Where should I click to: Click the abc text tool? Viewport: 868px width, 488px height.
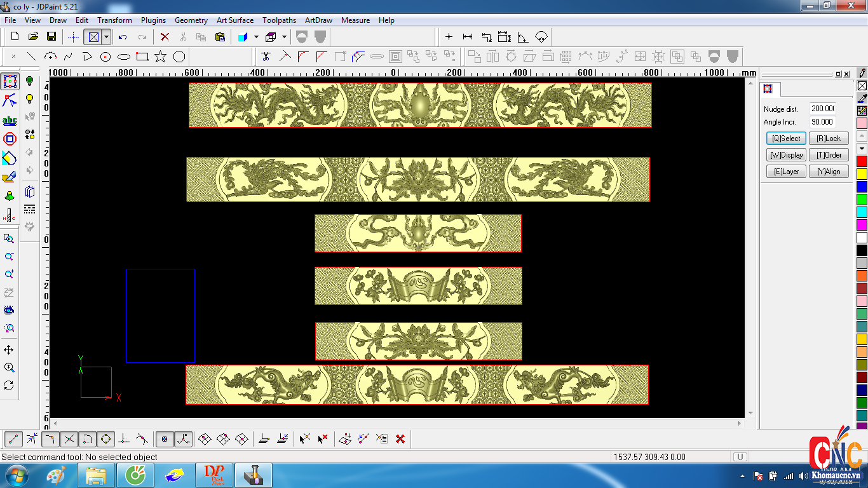point(10,120)
